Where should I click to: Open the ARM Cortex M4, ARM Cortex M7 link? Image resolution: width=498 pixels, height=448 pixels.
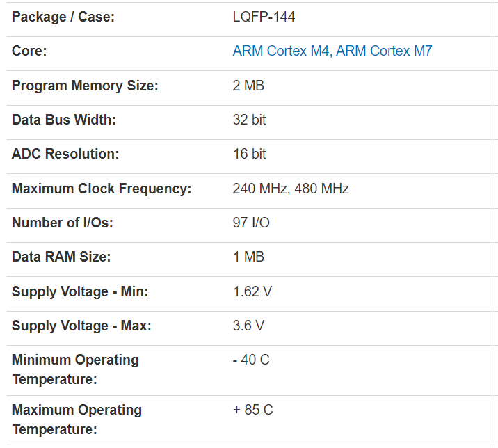[x=332, y=51]
